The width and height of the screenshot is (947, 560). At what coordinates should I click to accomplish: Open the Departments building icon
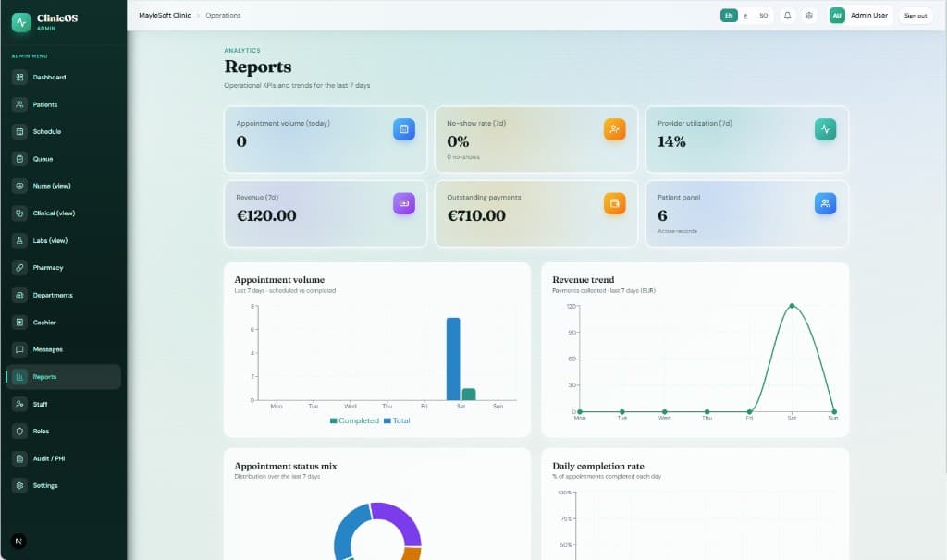click(19, 295)
